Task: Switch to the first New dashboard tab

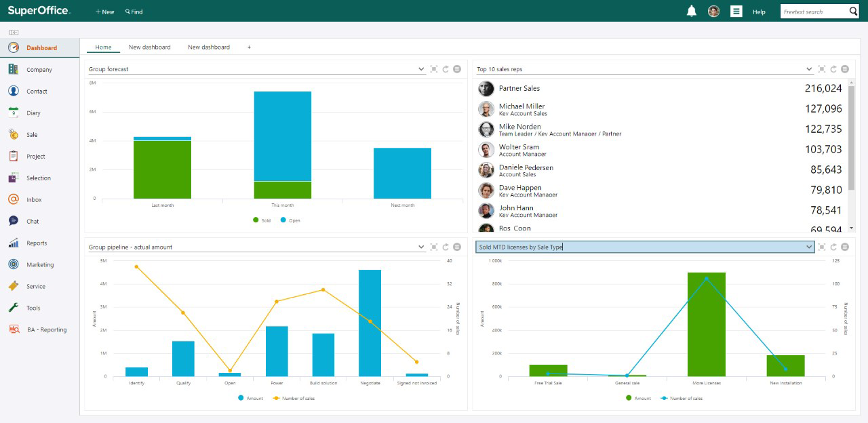Action: 149,47
